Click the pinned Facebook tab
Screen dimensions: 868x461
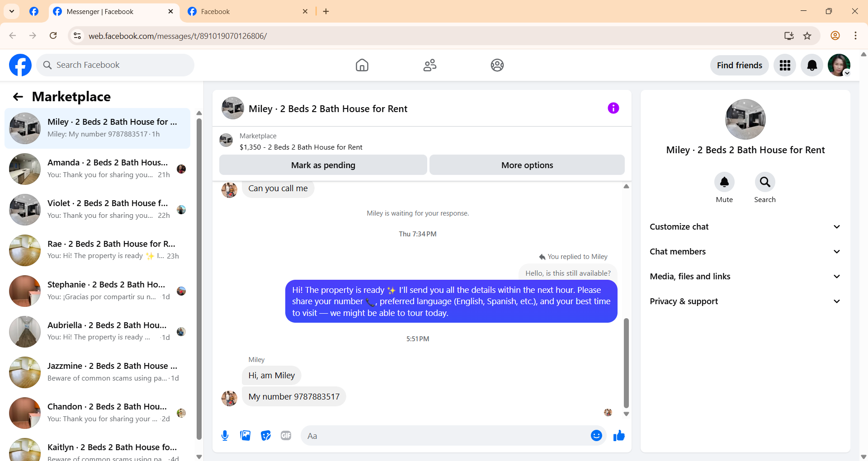pyautogui.click(x=34, y=11)
